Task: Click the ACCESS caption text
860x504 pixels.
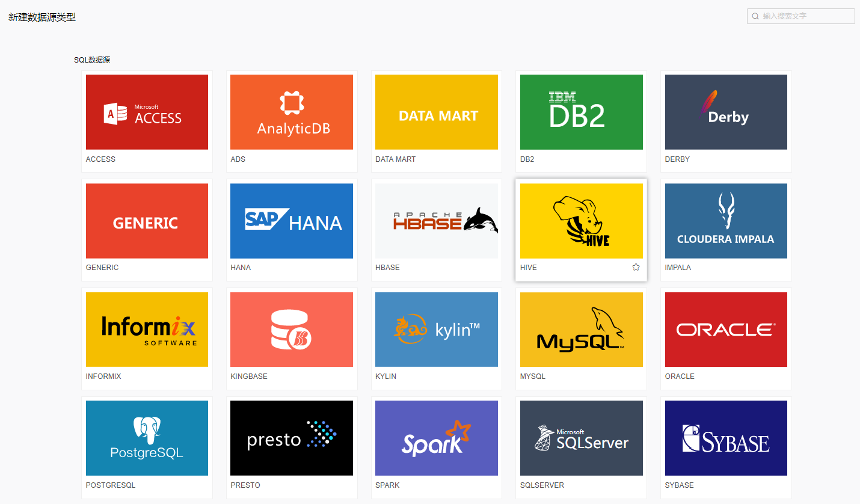Action: click(x=100, y=159)
